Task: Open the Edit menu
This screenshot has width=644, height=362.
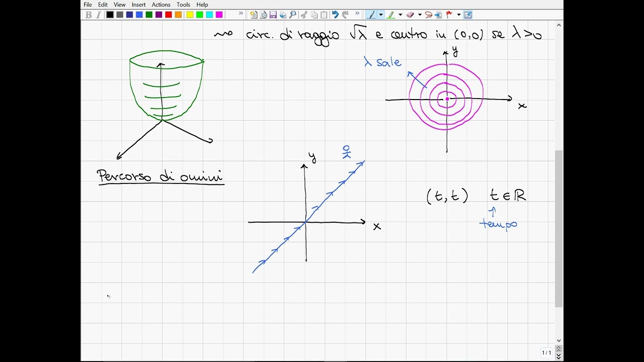Action: point(103,5)
